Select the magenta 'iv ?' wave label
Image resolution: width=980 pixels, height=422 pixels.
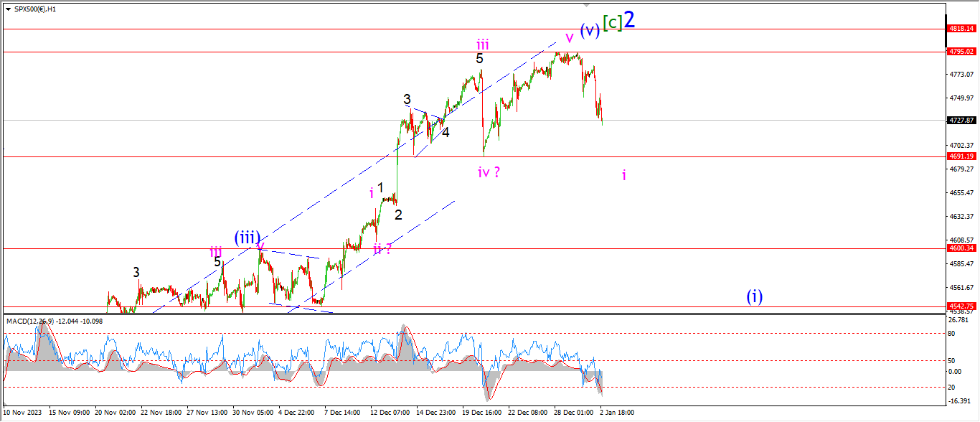coord(489,172)
